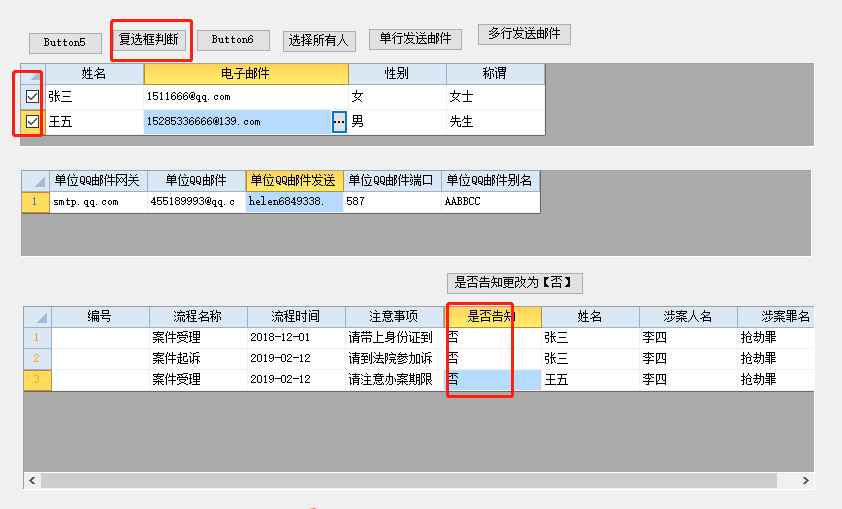Viewport: 842px width, 509px height.
Task: Click the port cell 587
Action: (393, 202)
